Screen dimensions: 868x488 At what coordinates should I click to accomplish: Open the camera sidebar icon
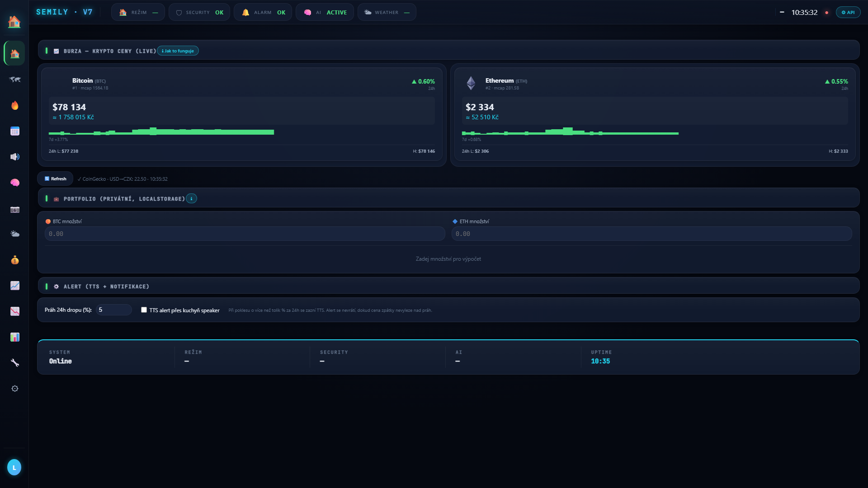click(15, 210)
